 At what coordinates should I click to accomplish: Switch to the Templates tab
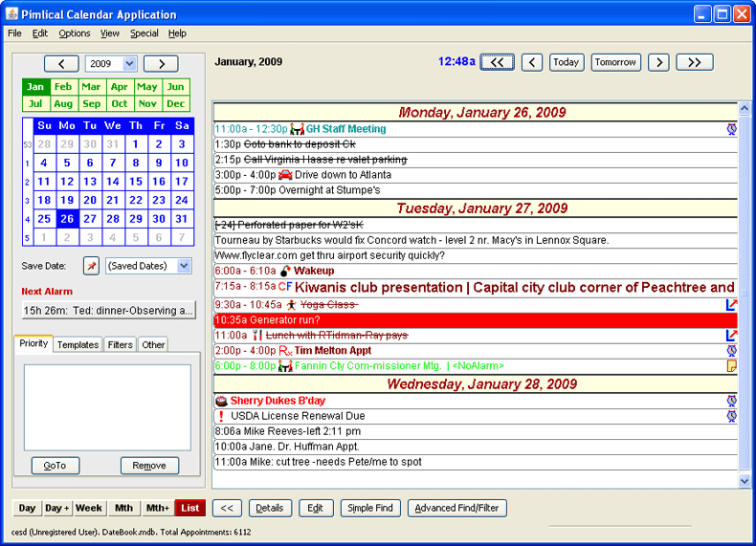78,344
